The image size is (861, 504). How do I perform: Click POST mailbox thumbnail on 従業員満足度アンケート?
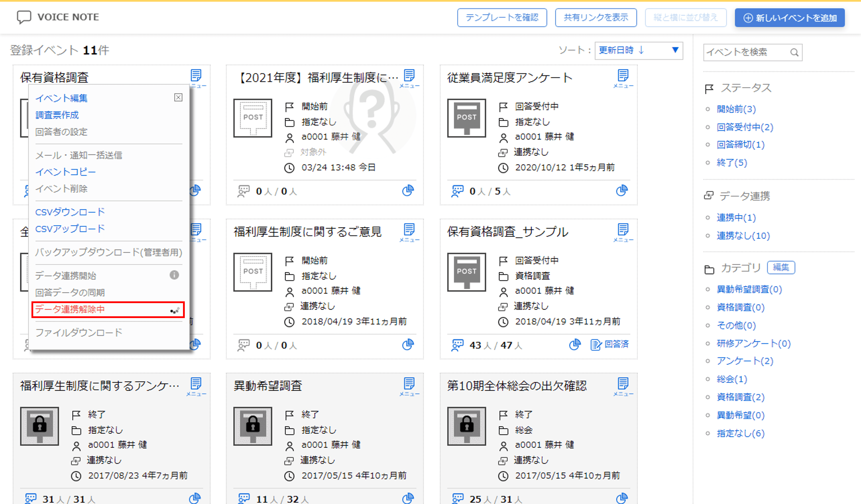(466, 118)
